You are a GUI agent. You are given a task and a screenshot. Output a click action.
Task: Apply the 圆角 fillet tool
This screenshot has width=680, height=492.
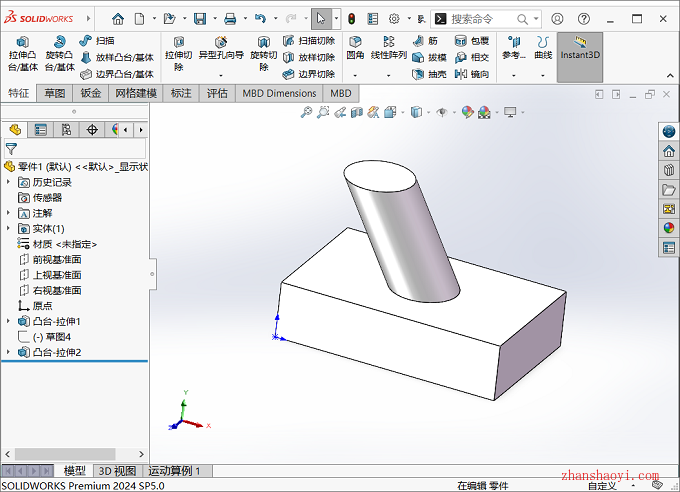pos(355,48)
